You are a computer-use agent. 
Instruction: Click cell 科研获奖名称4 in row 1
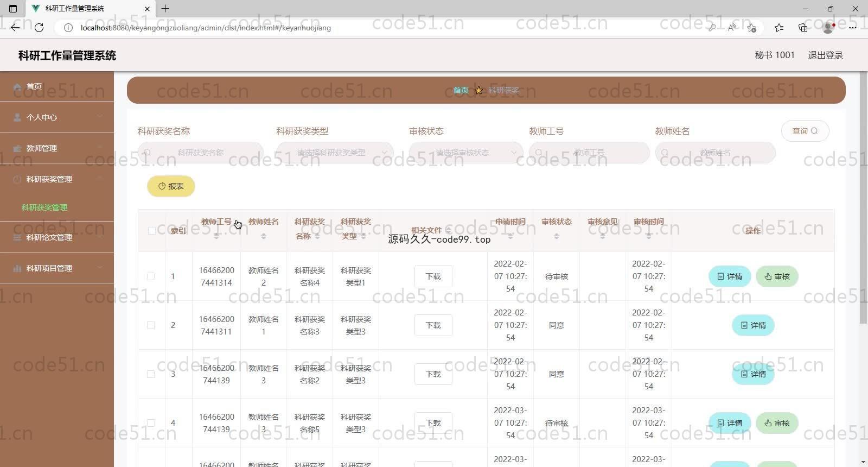[310, 276]
